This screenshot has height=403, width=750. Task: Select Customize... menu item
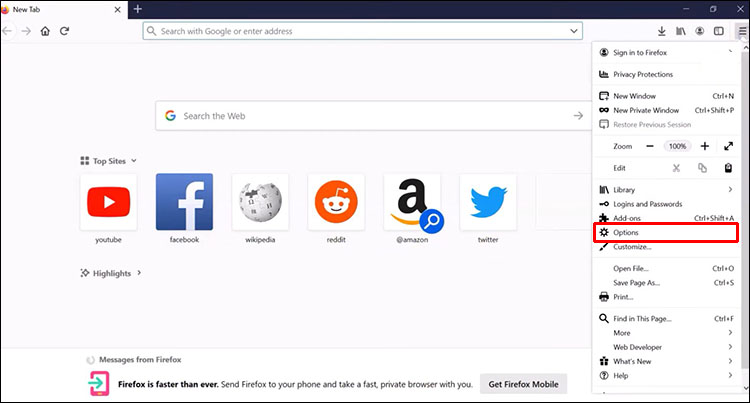(x=666, y=247)
